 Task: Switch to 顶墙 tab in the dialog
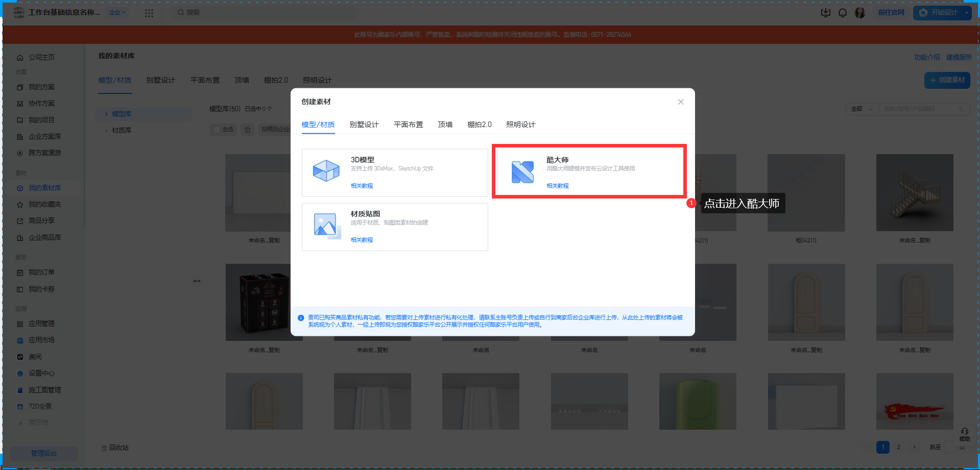pyautogui.click(x=445, y=125)
